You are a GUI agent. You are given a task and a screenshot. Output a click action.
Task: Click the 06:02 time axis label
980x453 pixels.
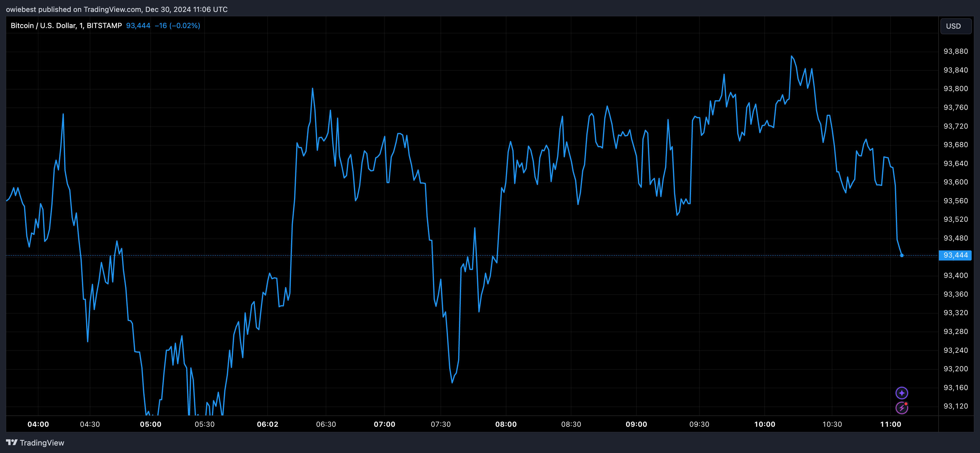pos(268,424)
